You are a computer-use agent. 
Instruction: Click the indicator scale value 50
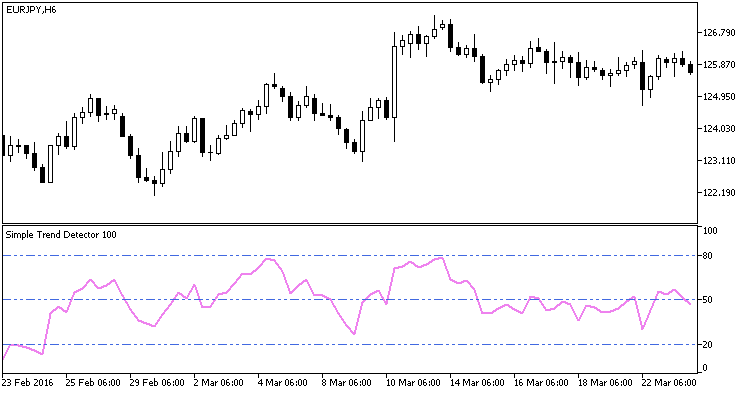pyautogui.click(x=707, y=300)
